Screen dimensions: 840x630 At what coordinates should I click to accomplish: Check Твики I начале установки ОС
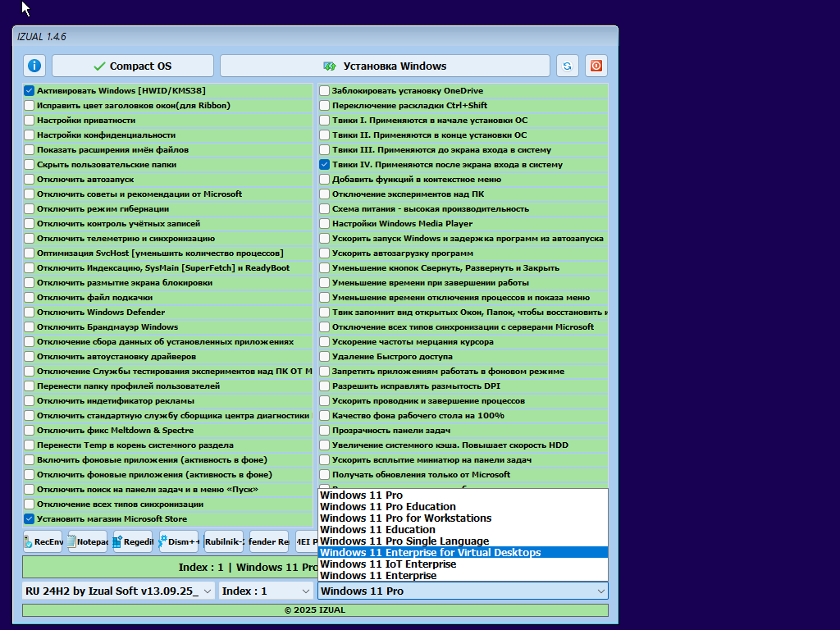(324, 120)
